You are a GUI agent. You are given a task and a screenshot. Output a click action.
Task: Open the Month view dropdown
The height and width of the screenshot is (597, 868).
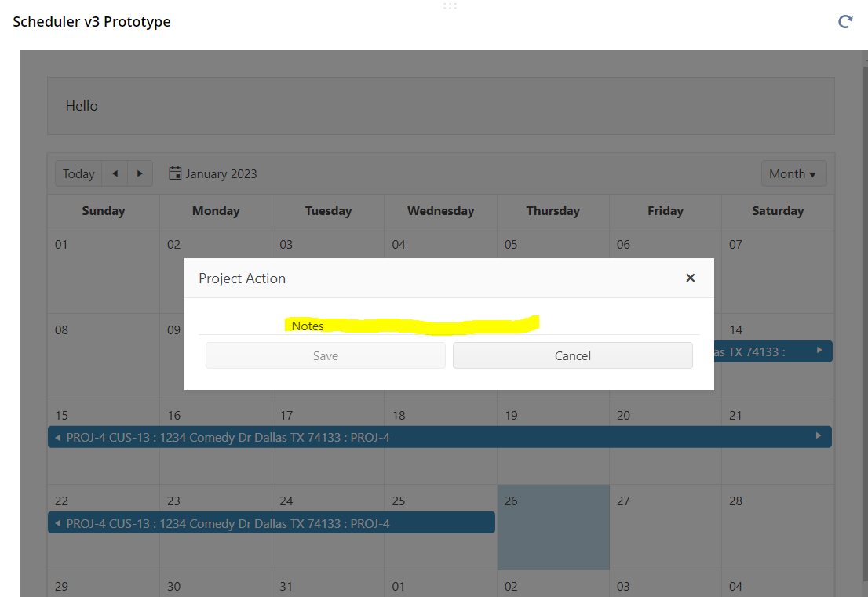(x=793, y=173)
